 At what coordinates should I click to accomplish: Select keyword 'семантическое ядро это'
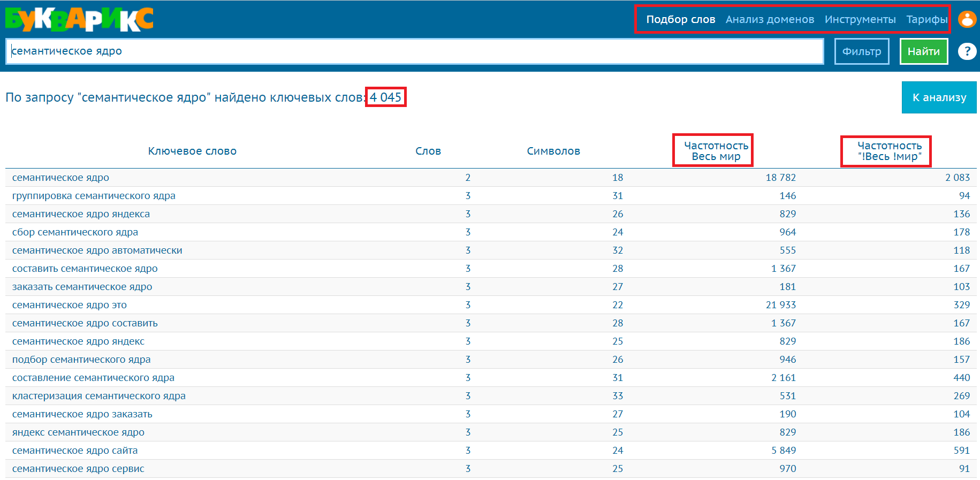coord(70,305)
